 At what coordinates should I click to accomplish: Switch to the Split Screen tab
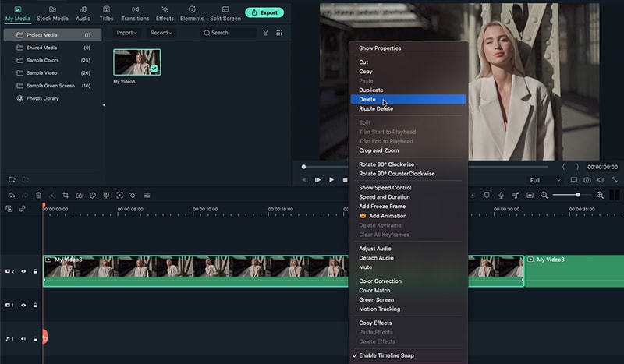[x=225, y=13]
